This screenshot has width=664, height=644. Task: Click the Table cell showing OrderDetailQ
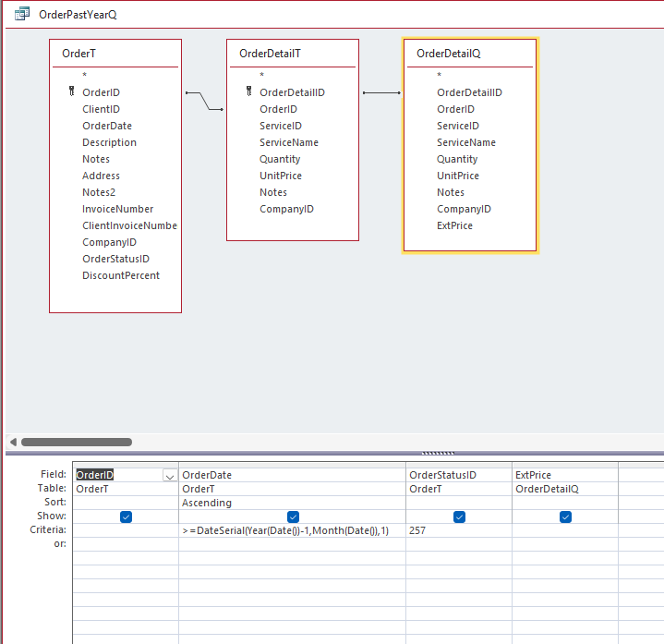[565, 489]
